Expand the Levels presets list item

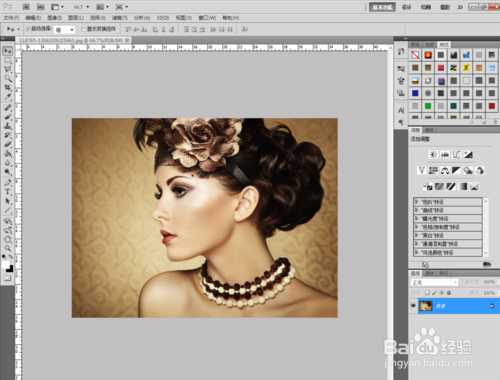point(448,202)
